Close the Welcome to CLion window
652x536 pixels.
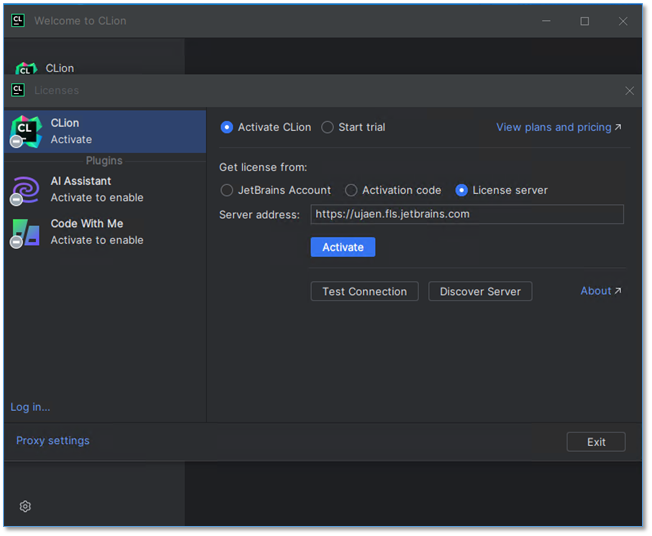coord(622,21)
